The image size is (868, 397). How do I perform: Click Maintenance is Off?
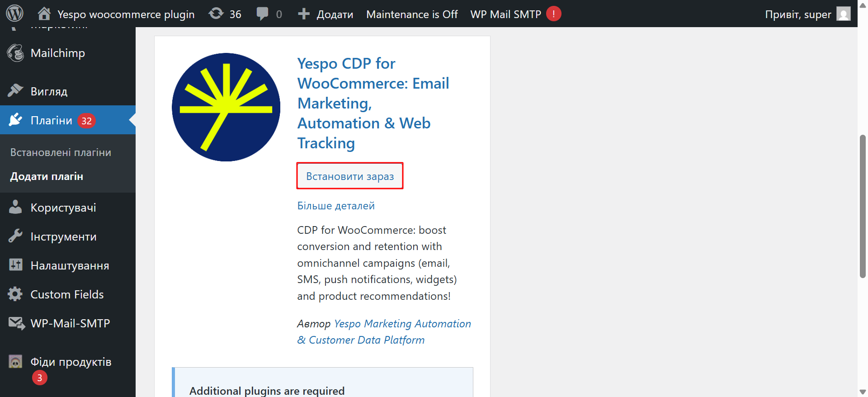click(x=412, y=14)
